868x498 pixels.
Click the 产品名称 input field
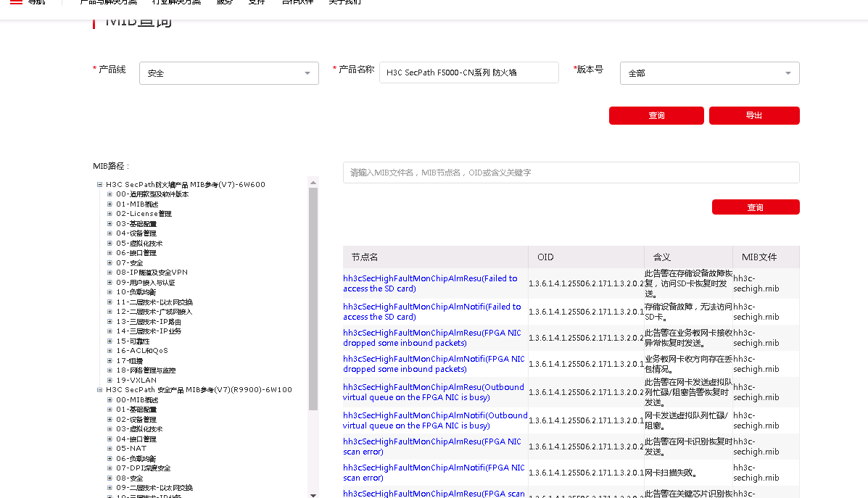coord(469,72)
